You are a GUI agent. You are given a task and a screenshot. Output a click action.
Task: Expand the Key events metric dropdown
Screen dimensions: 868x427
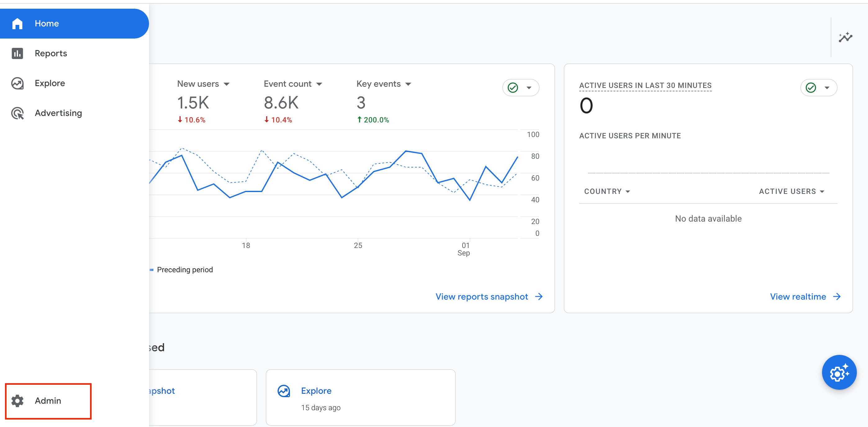pyautogui.click(x=408, y=84)
